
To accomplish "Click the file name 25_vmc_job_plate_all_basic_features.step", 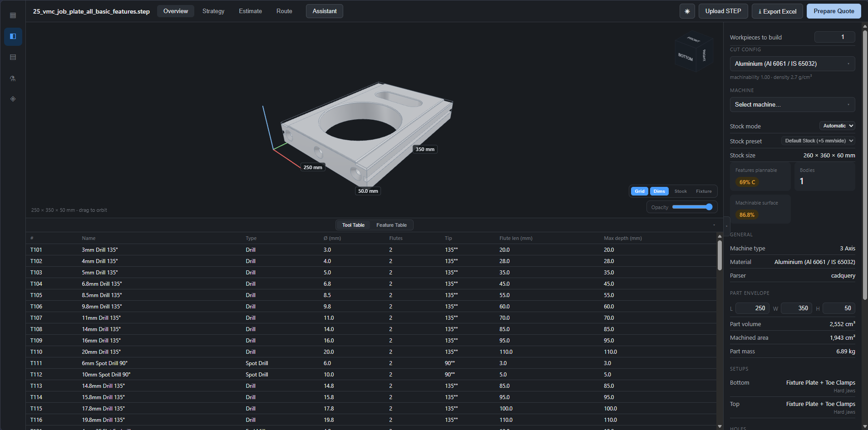I will click(x=91, y=11).
